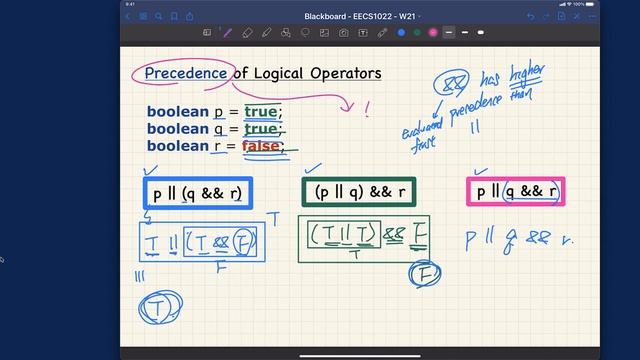640x360 pixels.
Task: Redo the last undone stroke
Action: (546, 16)
